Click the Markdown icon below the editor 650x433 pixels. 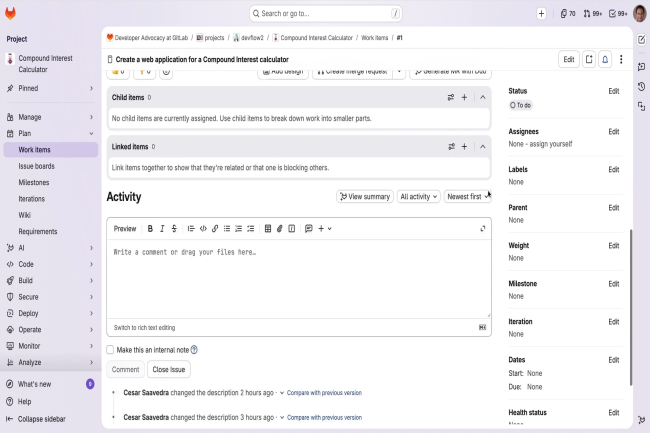[x=483, y=327]
